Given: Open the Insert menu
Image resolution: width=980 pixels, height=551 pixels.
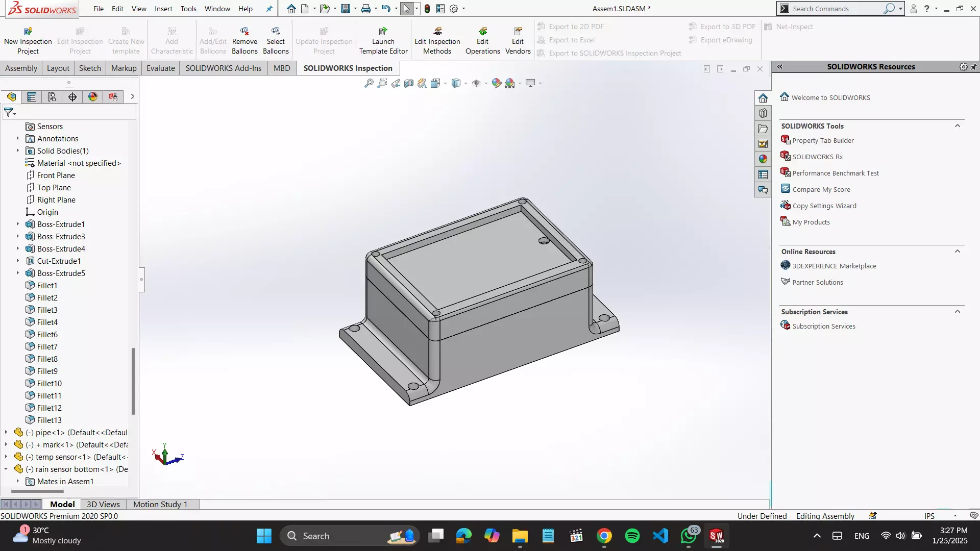Looking at the screenshot, I should 163,9.
